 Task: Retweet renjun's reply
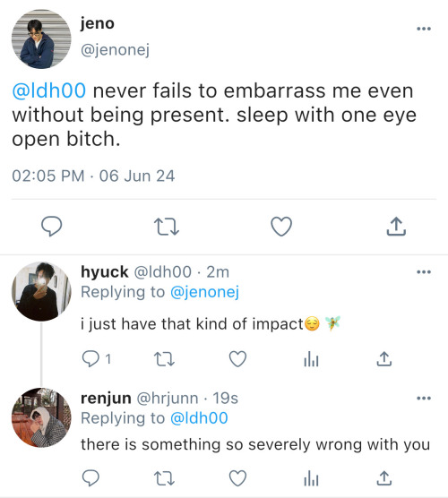point(164,478)
